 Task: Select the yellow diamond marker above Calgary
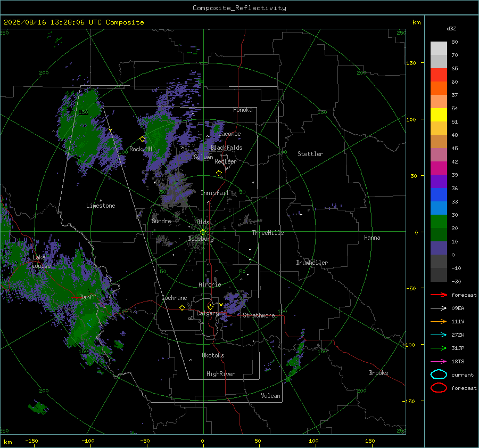click(x=210, y=307)
